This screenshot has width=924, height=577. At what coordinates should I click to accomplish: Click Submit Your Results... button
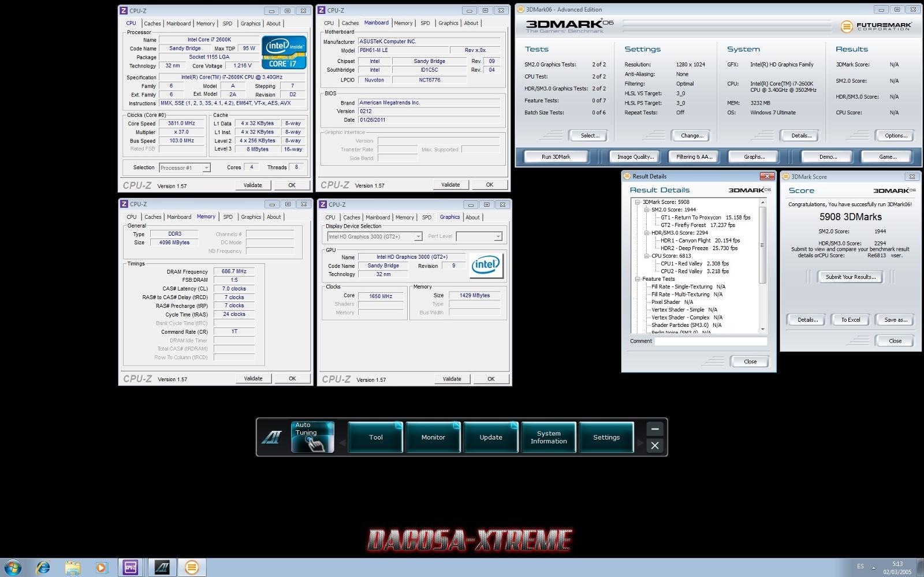click(851, 277)
